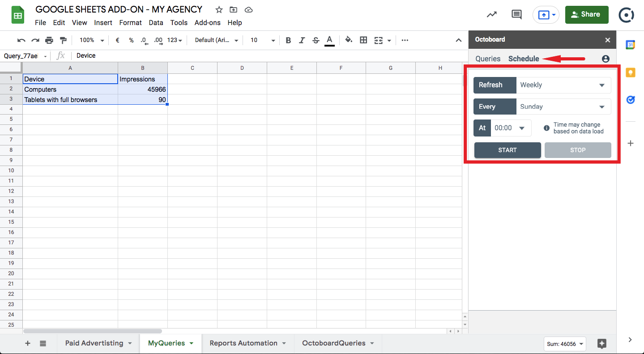
Task: Format as currency with euro icon
Action: [x=118, y=40]
